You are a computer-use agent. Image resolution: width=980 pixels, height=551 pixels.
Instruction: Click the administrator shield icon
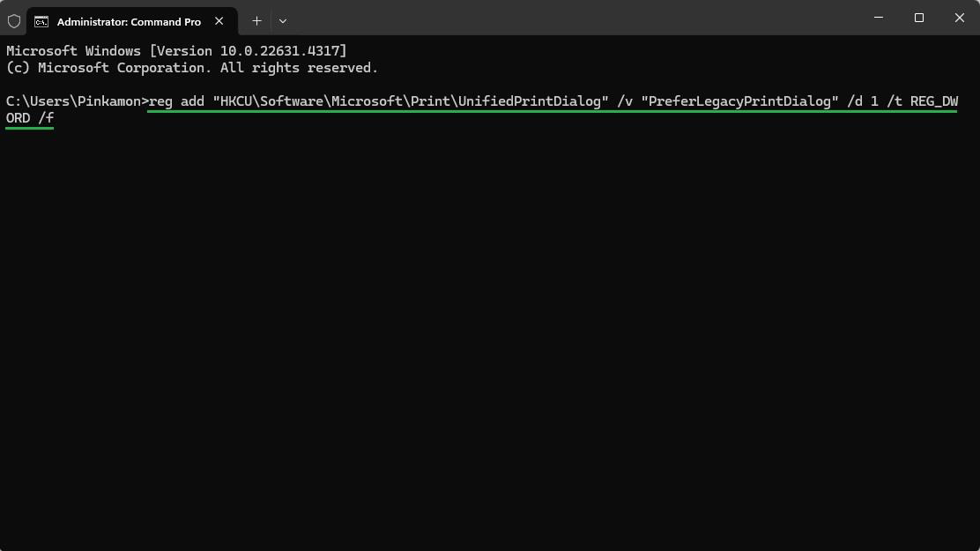pyautogui.click(x=14, y=20)
